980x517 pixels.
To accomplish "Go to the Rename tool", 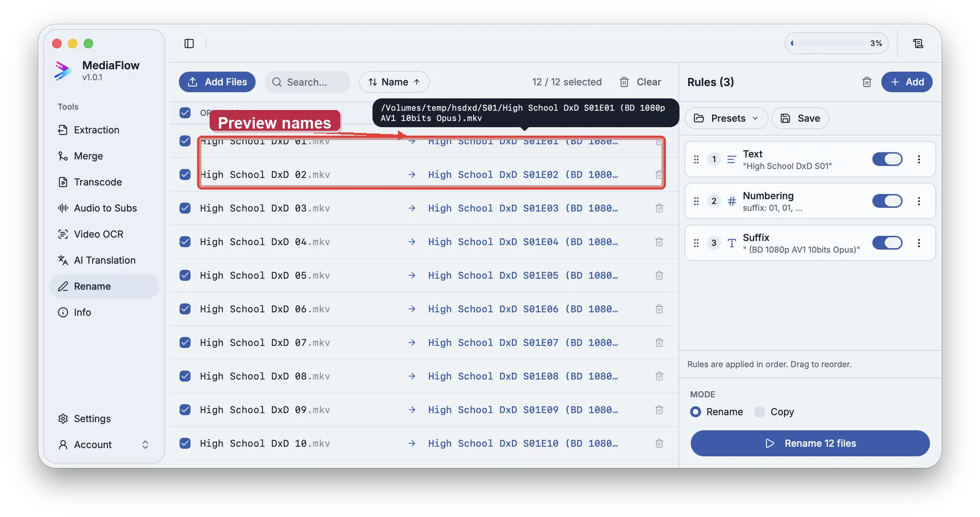I will click(103, 287).
